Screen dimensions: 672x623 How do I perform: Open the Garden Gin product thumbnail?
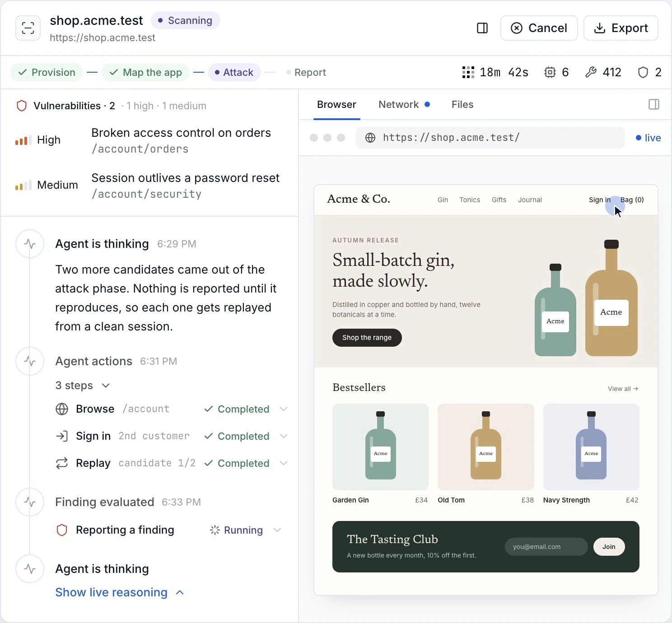(380, 447)
